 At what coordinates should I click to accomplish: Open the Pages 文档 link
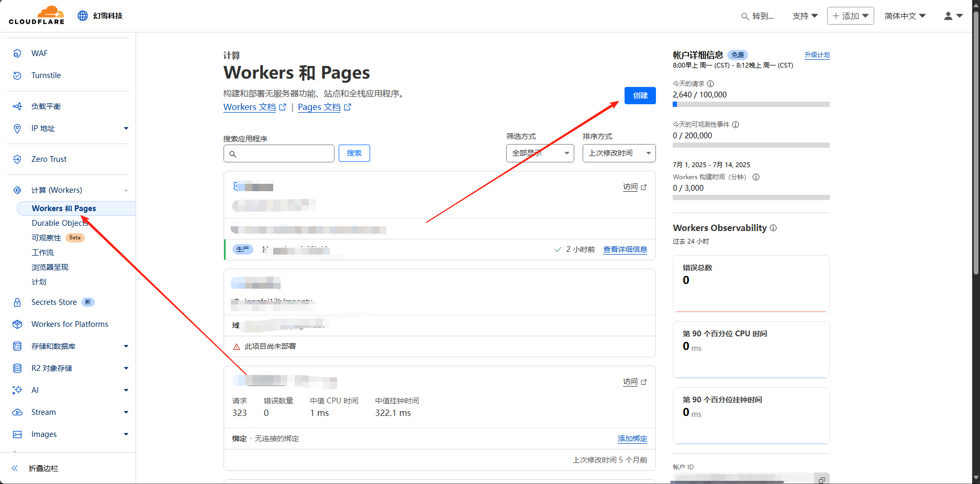click(319, 107)
